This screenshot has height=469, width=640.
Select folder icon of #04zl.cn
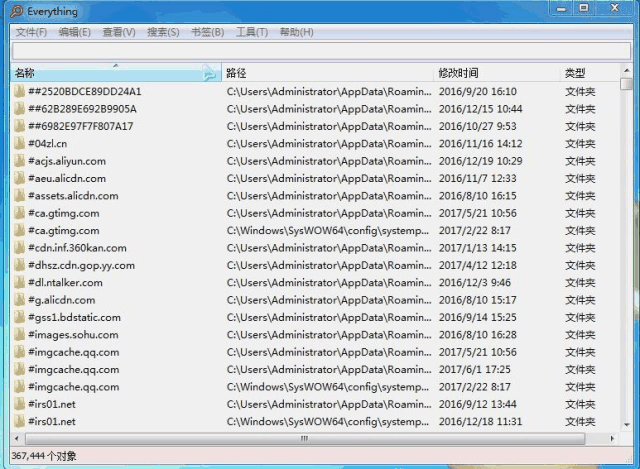click(x=19, y=143)
